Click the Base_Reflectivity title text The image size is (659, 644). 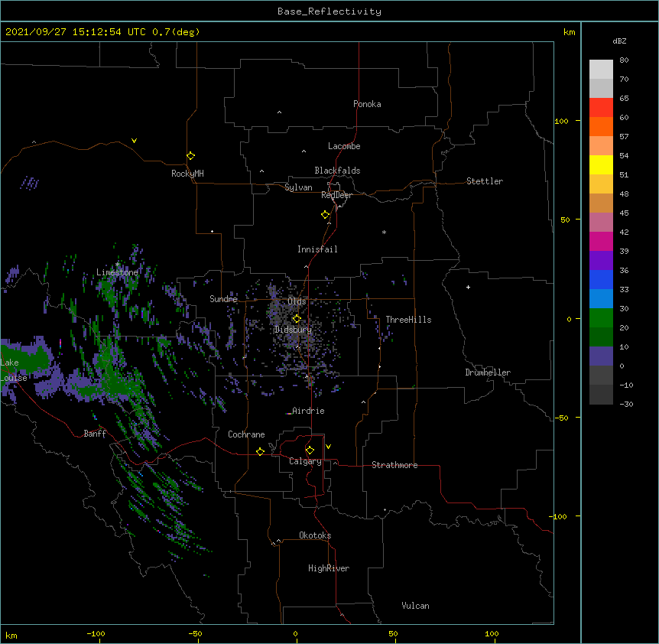[329, 11]
